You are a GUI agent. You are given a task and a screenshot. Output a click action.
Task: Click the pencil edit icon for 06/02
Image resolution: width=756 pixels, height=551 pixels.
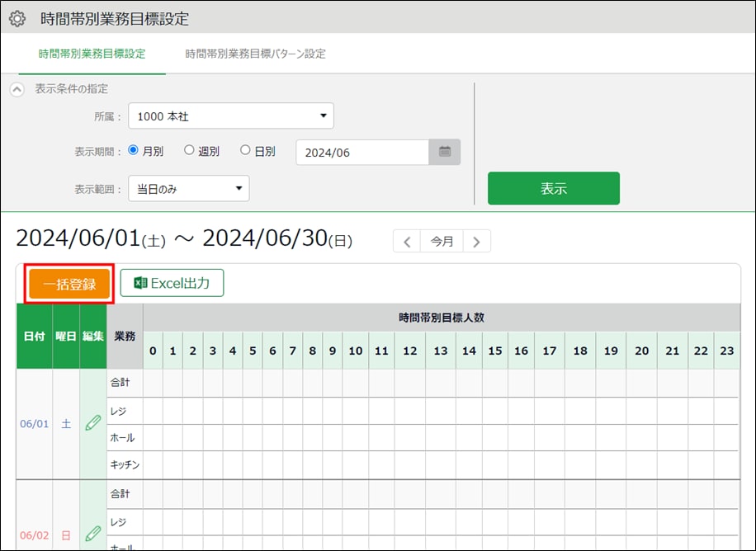pyautogui.click(x=93, y=534)
